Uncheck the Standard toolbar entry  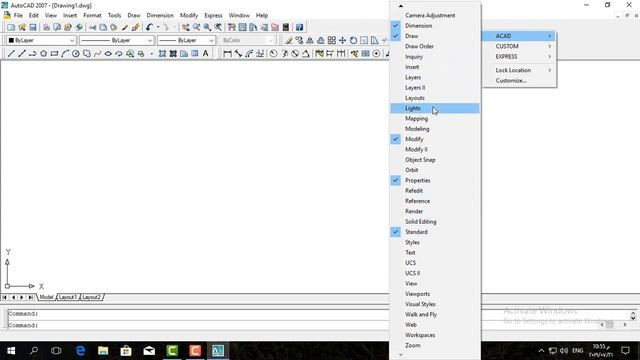pos(435,232)
